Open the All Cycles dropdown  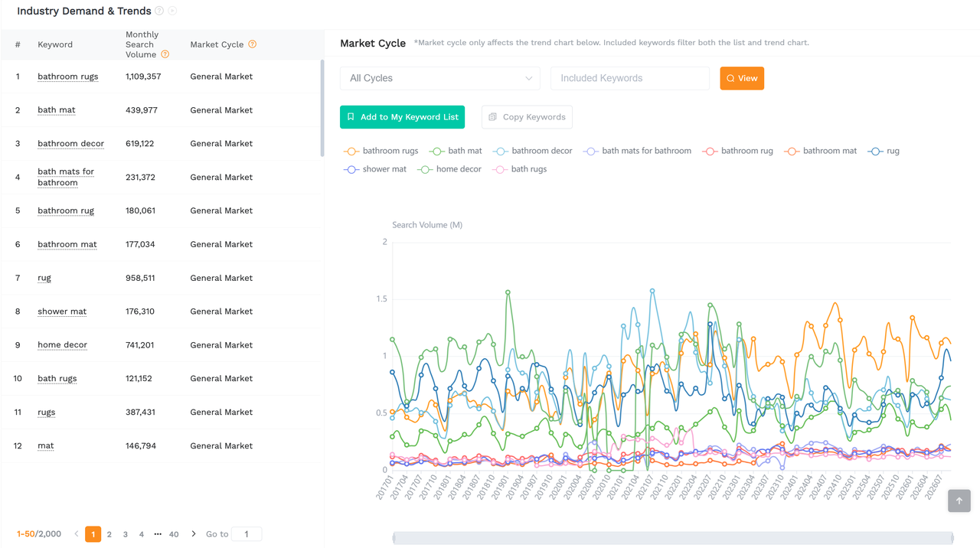[x=440, y=78]
